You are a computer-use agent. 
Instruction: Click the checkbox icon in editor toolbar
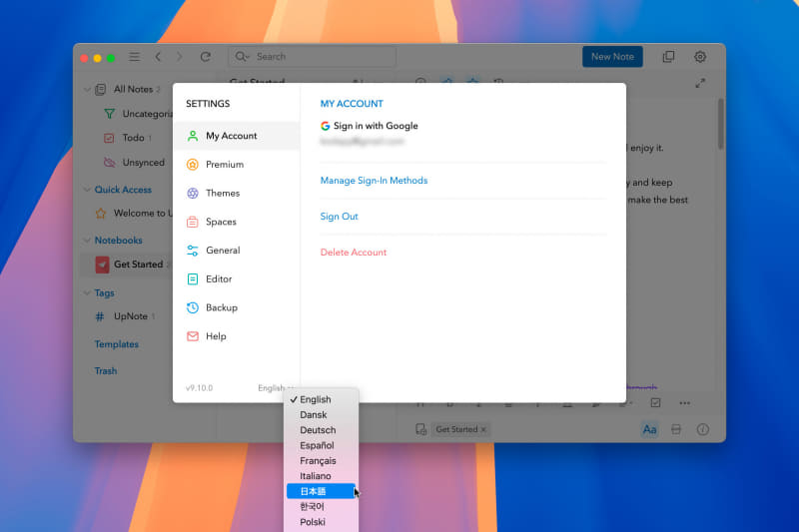click(655, 402)
